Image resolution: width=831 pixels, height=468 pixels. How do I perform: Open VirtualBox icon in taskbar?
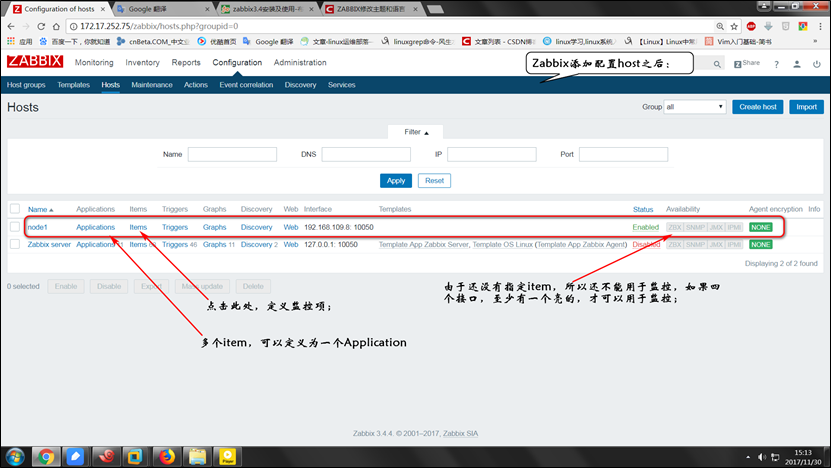click(x=135, y=456)
